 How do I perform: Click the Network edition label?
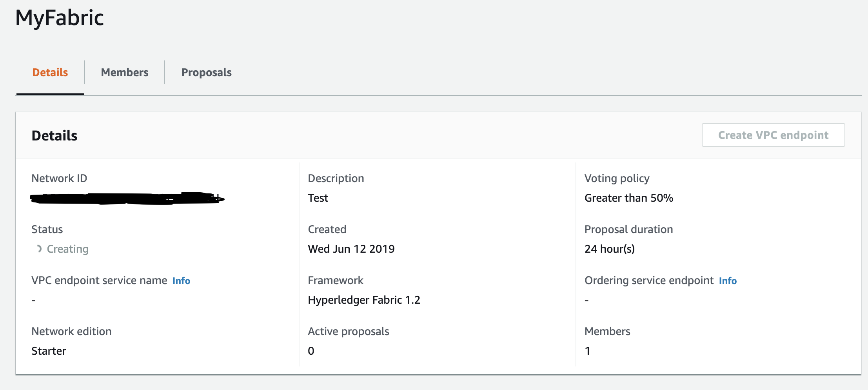pos(71,331)
